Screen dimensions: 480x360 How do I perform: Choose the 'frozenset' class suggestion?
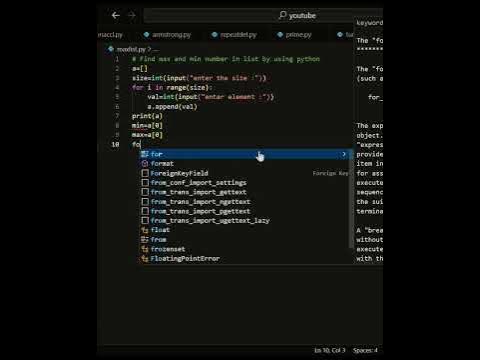tap(245, 249)
